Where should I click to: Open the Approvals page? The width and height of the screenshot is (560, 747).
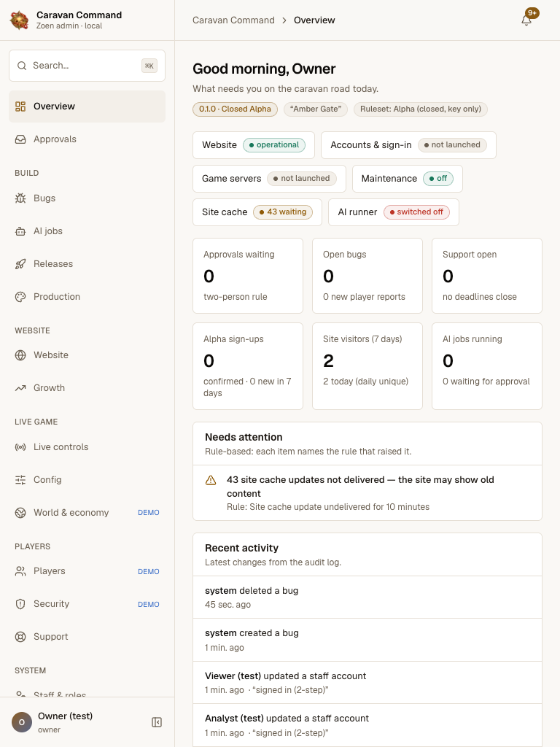[87, 139]
